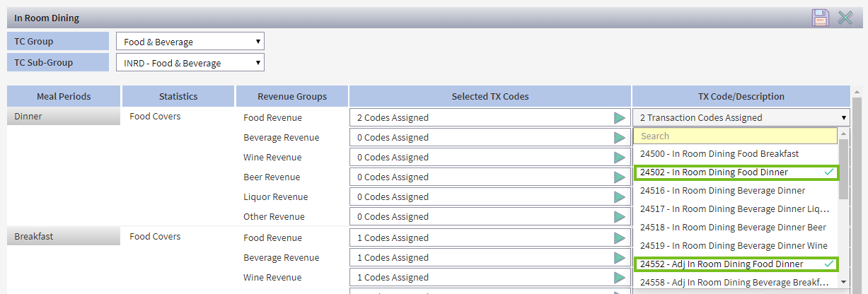Click the Dinner meal period row
The height and width of the screenshot is (294, 868).
(64, 117)
